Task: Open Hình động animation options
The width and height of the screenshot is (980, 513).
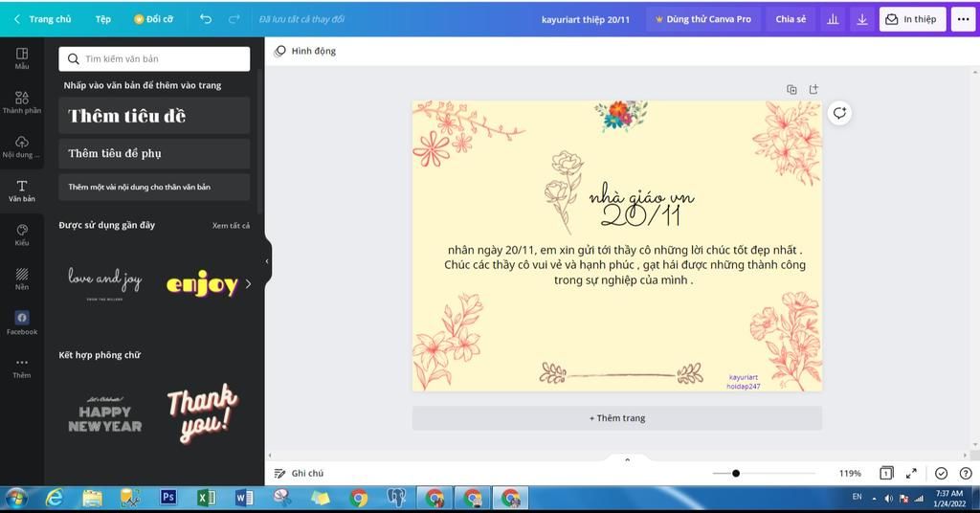Action: pyautogui.click(x=305, y=52)
